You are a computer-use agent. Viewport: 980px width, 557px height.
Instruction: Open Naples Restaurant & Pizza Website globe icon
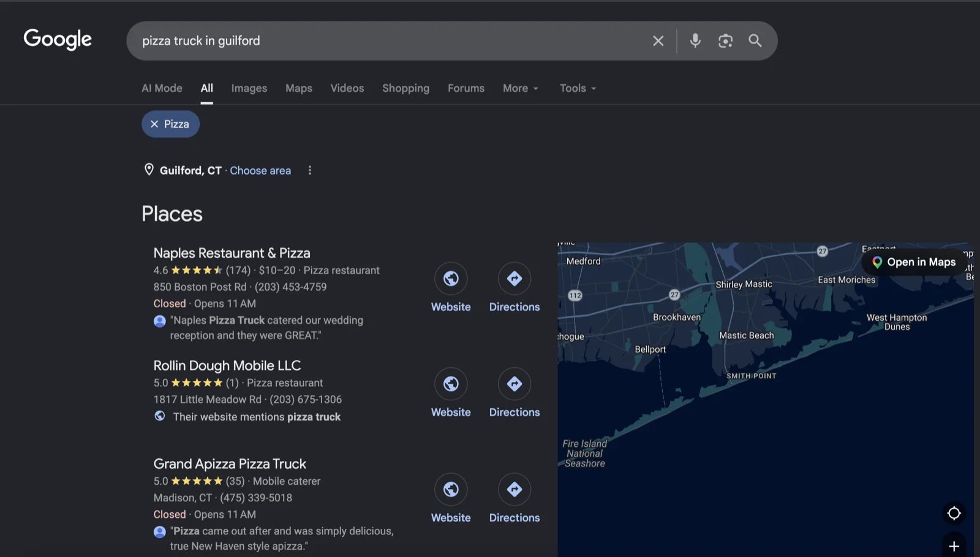tap(451, 278)
